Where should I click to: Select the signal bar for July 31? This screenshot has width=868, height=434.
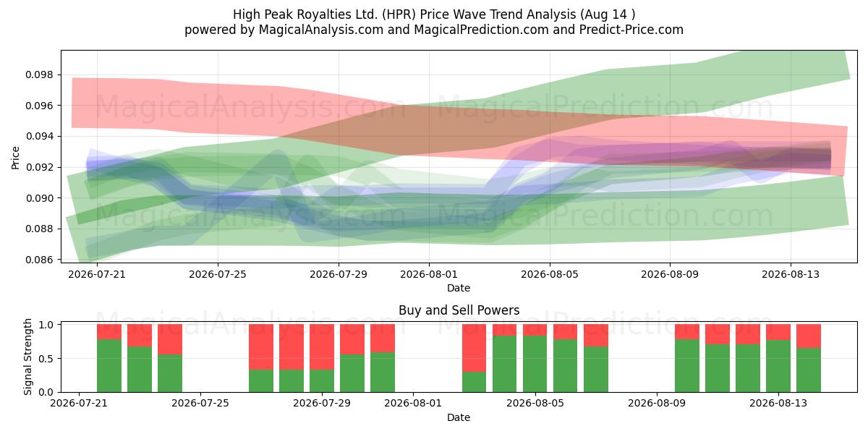click(383, 358)
